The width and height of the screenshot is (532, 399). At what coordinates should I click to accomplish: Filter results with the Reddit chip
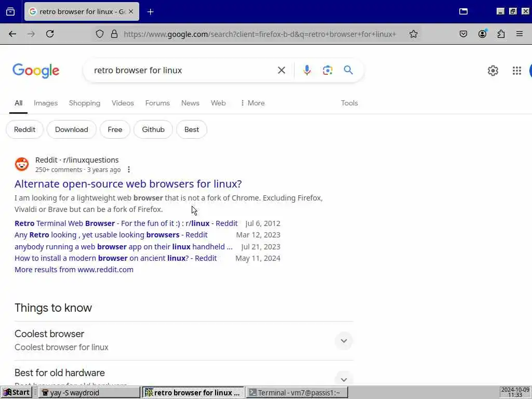(x=25, y=129)
